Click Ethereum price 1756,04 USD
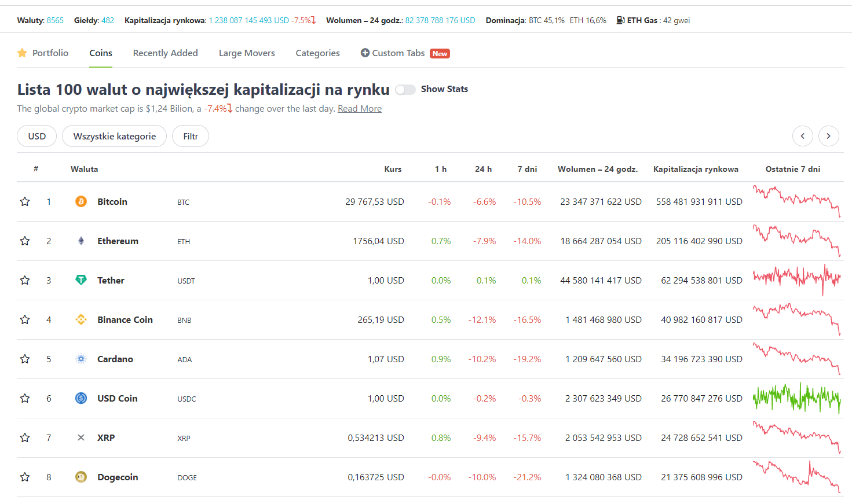The width and height of the screenshot is (852, 504). (379, 241)
